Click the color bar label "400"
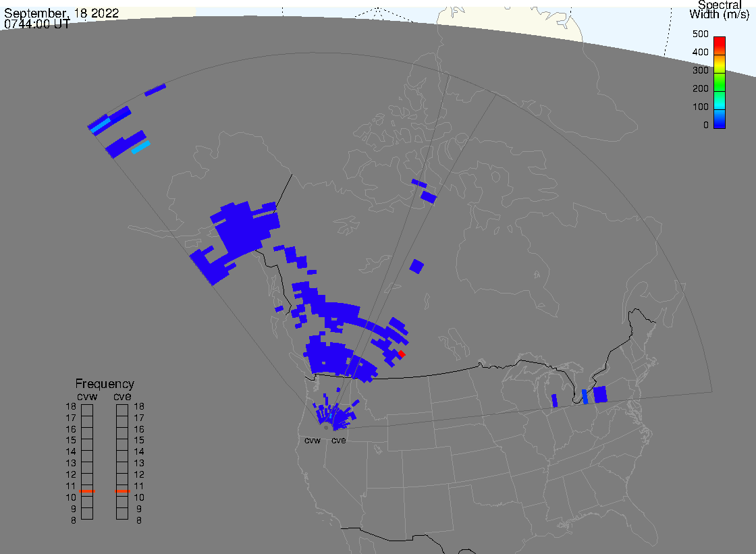Image resolution: width=756 pixels, height=554 pixels. tap(700, 52)
